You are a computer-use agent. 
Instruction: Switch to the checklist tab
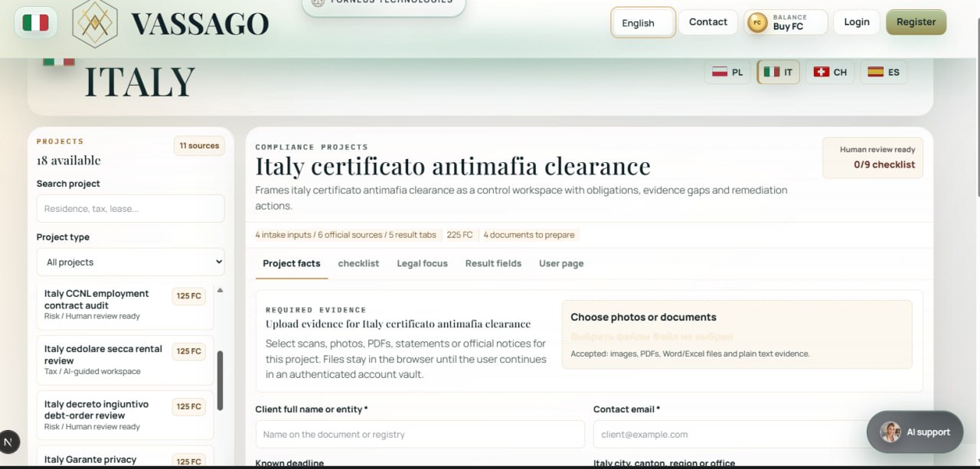click(x=358, y=263)
